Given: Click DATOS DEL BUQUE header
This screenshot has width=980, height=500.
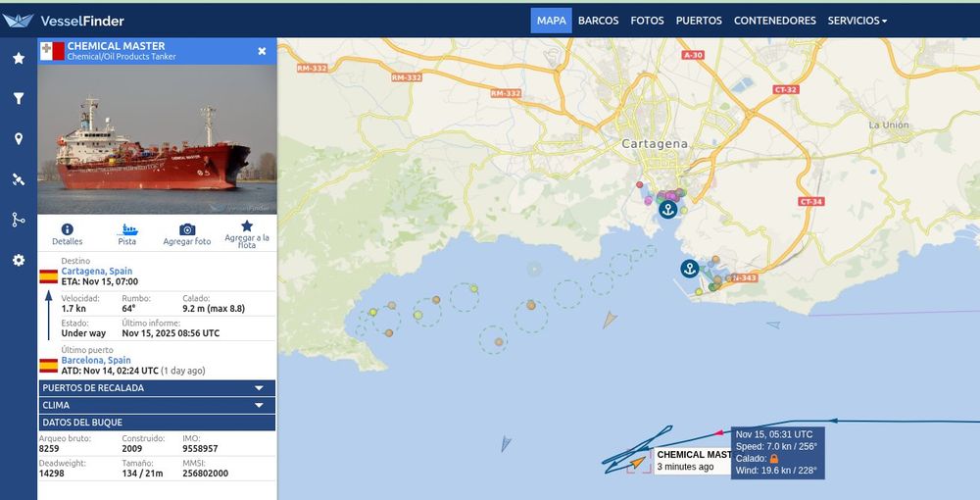Looking at the screenshot, I should (157, 423).
